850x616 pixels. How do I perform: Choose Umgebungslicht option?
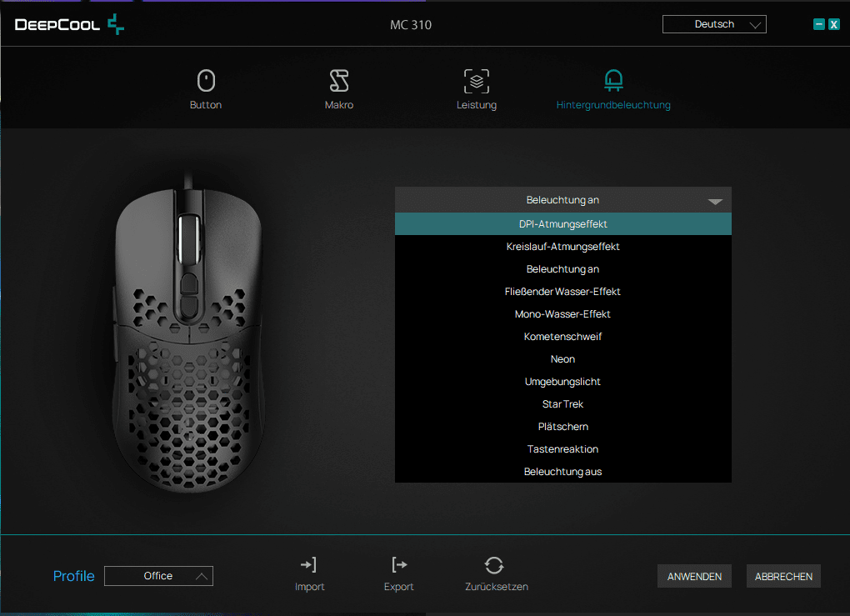563,382
